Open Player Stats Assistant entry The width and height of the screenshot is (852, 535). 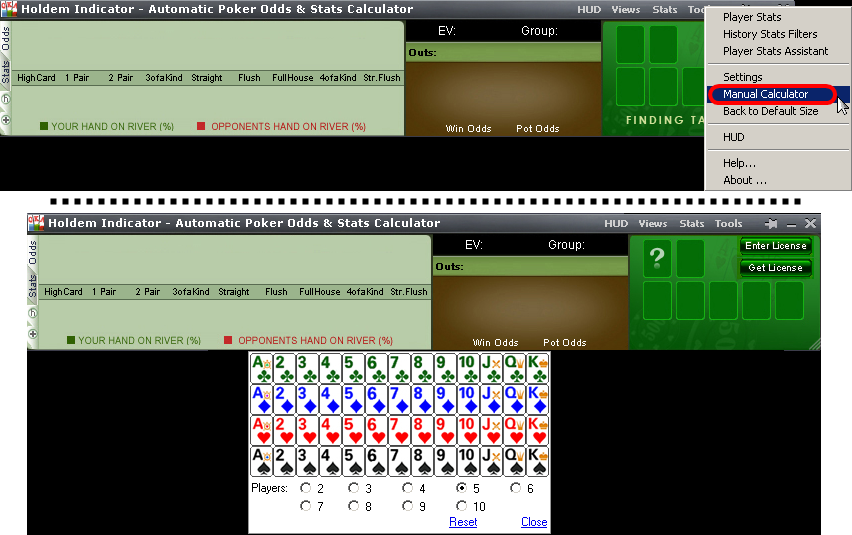tap(775, 51)
